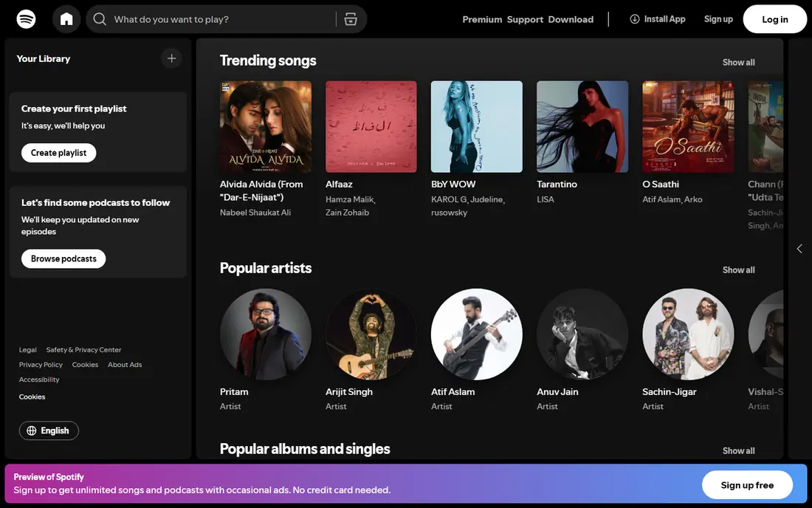Open Arijit Singh artist picture
The width and height of the screenshot is (812, 508).
click(371, 334)
